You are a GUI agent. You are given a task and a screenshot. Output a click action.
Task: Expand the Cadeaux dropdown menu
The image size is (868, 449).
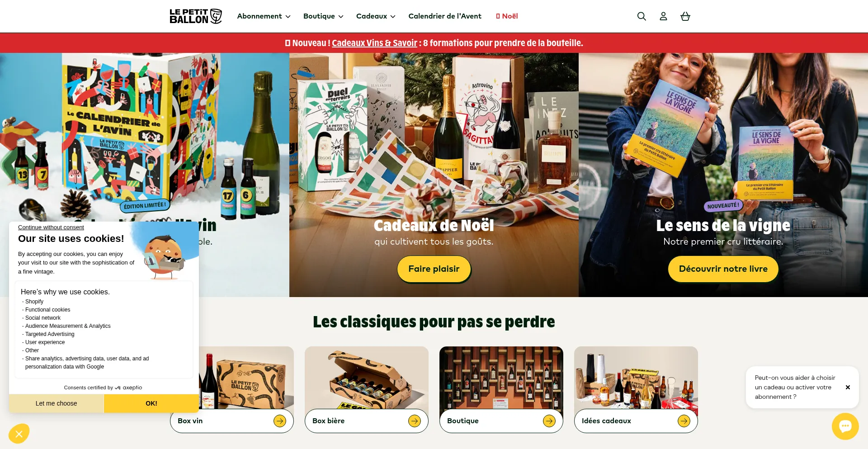point(376,16)
